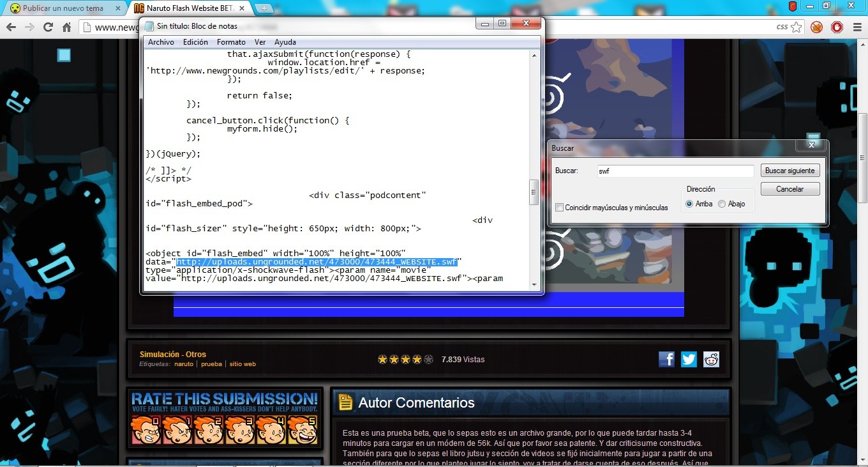The height and width of the screenshot is (467, 868).
Task: Vote 5 with the laughing face
Action: coord(303,430)
